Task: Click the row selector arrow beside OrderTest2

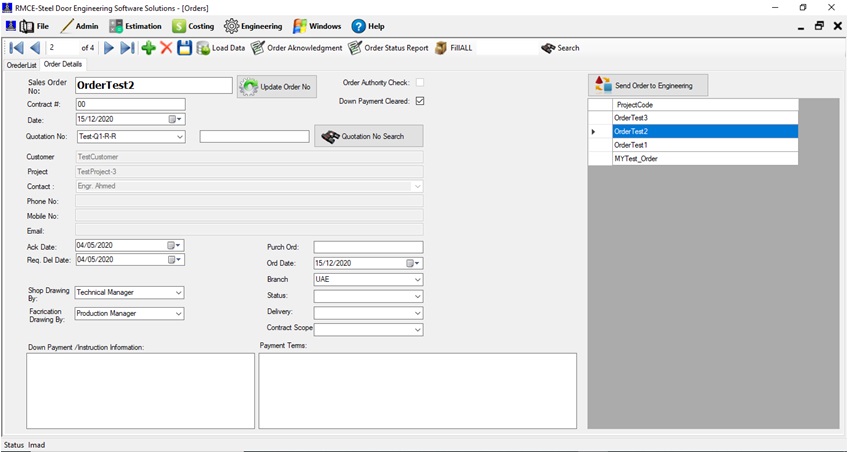Action: [x=600, y=131]
